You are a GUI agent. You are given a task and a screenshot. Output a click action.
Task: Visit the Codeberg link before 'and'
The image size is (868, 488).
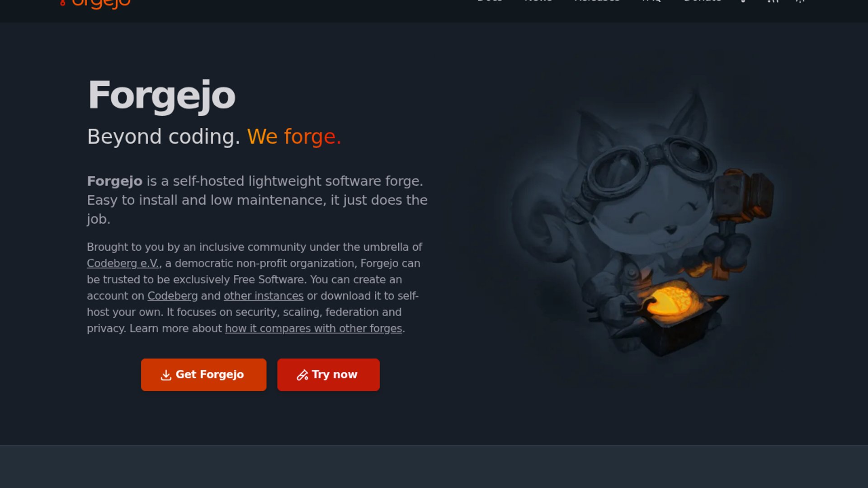click(172, 296)
